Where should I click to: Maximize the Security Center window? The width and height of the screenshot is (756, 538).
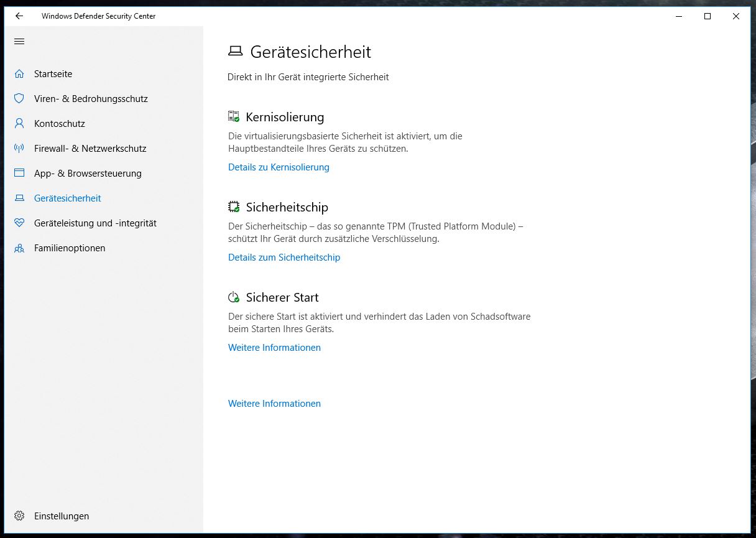pos(708,16)
